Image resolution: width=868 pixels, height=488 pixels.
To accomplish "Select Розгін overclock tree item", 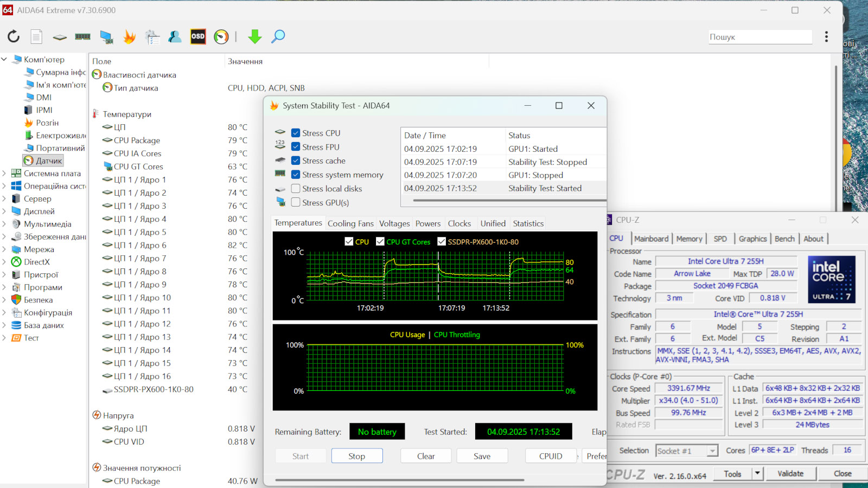I will point(47,123).
